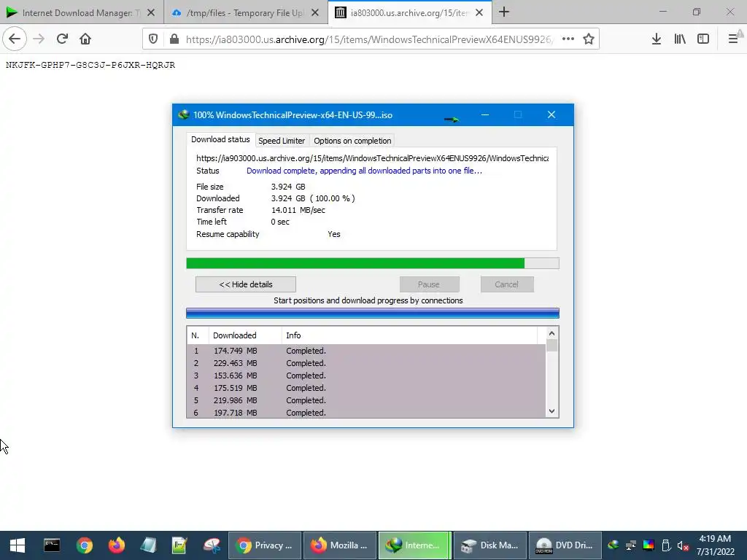Click the Pause button in IDM dialog
The height and width of the screenshot is (560, 747).
(429, 284)
